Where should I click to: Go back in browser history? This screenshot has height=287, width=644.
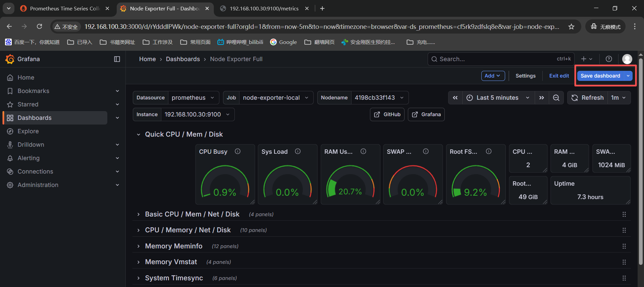[x=9, y=27]
